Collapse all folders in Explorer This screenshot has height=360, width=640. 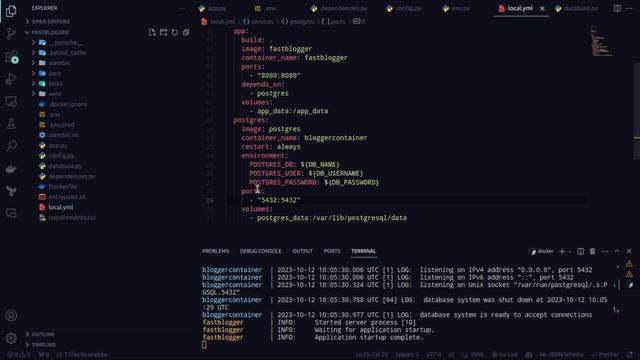(x=186, y=32)
